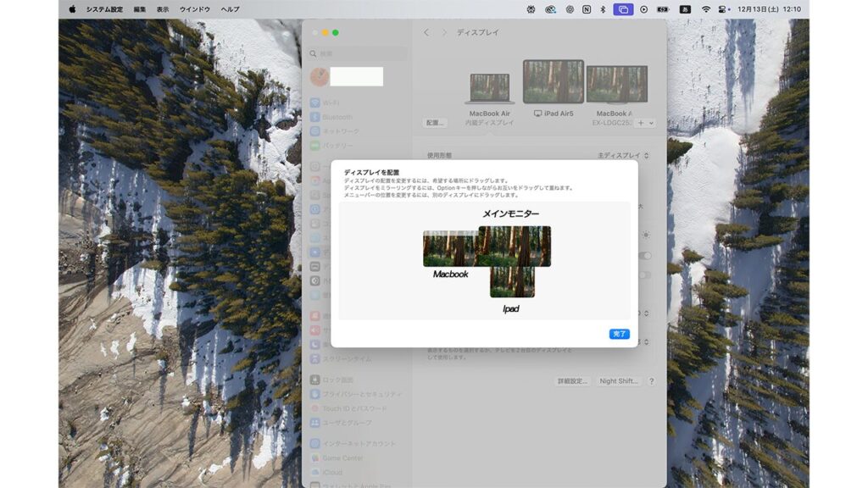Click the battery status icon in menu bar

tap(664, 9)
